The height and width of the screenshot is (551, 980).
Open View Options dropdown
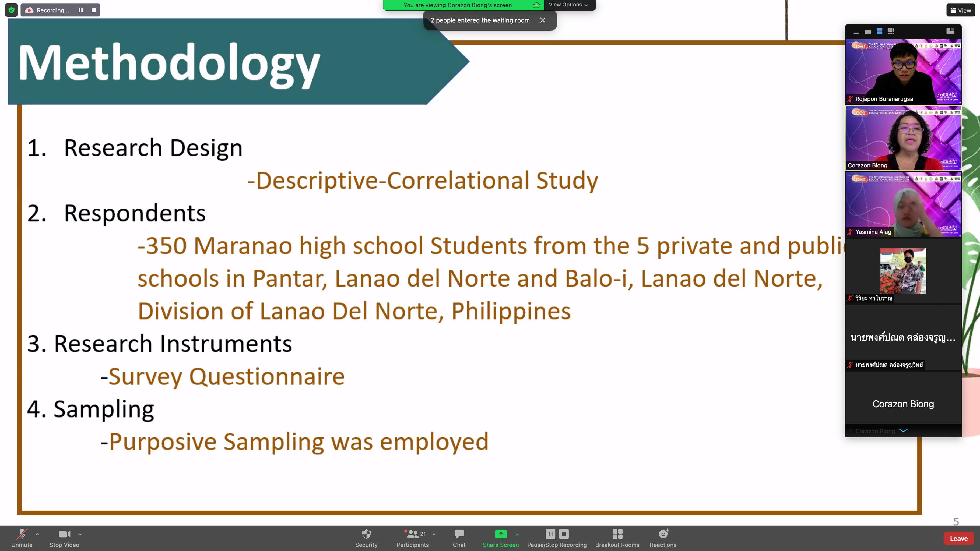[568, 5]
